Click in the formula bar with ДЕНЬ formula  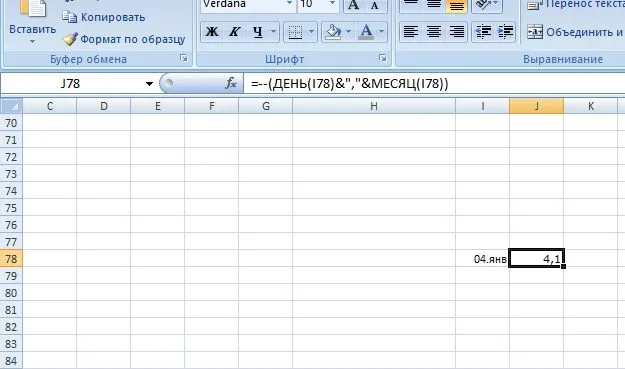pyautogui.click(x=434, y=84)
